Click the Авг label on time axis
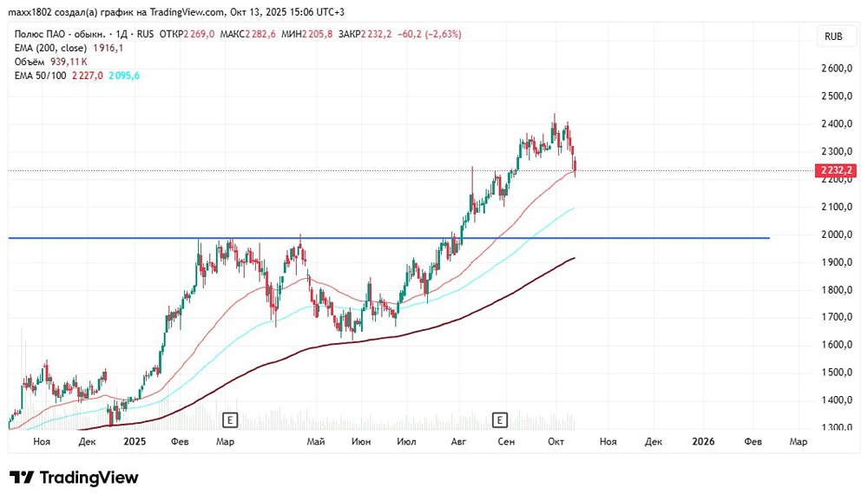 tap(458, 441)
